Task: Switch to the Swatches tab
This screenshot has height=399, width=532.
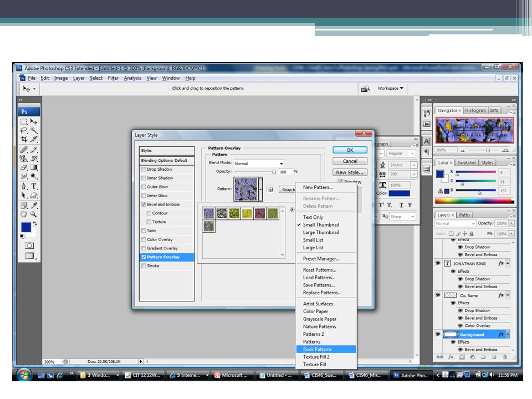Action: point(467,162)
